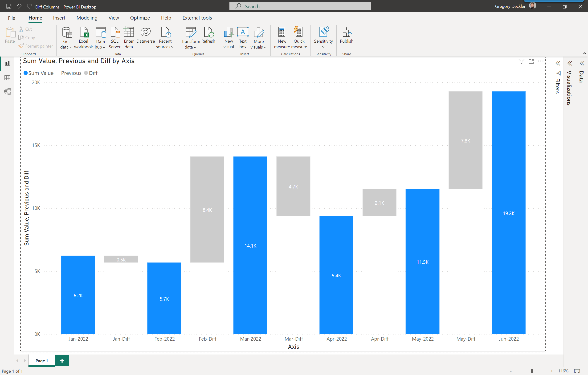Click the next page arrow

25,361
